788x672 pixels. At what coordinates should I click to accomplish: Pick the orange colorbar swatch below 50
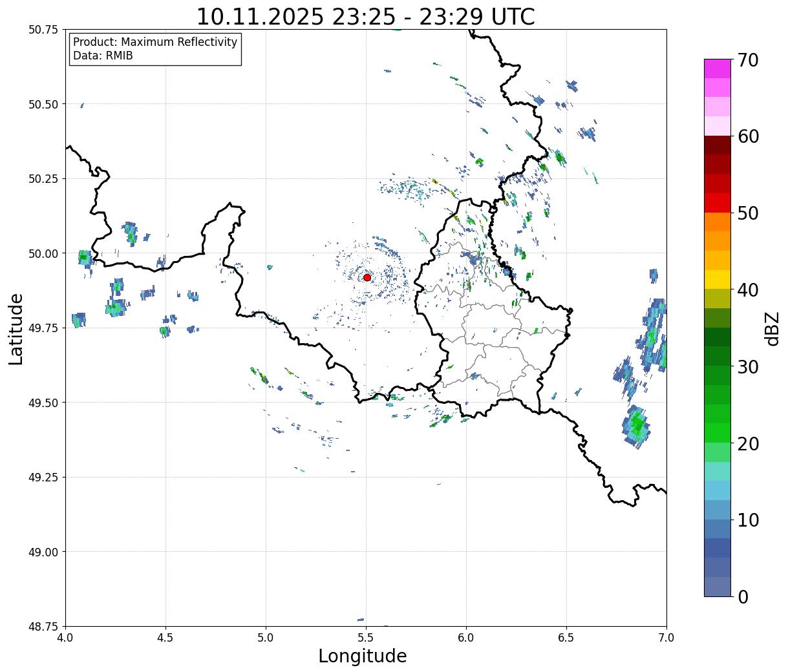coord(718,222)
